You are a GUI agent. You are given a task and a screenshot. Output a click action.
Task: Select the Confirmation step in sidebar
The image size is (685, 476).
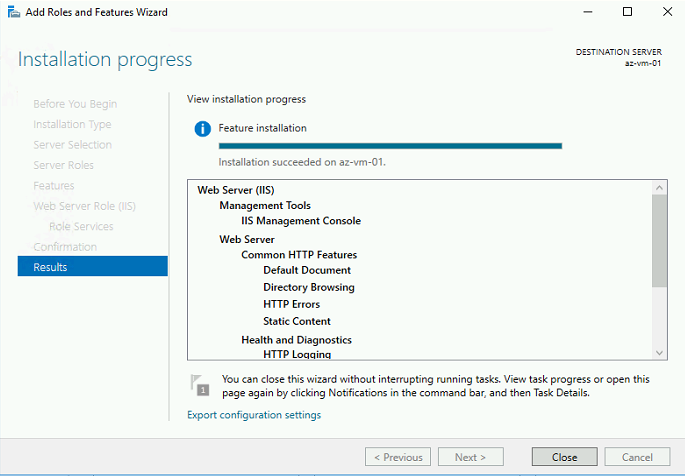(65, 247)
